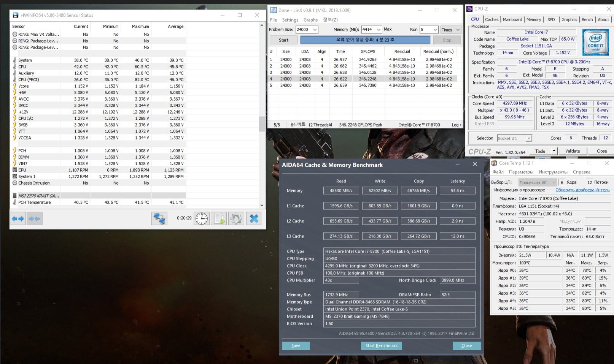
Task: Click the HWiNFO collapse columns arrows button
Action: click(x=34, y=218)
